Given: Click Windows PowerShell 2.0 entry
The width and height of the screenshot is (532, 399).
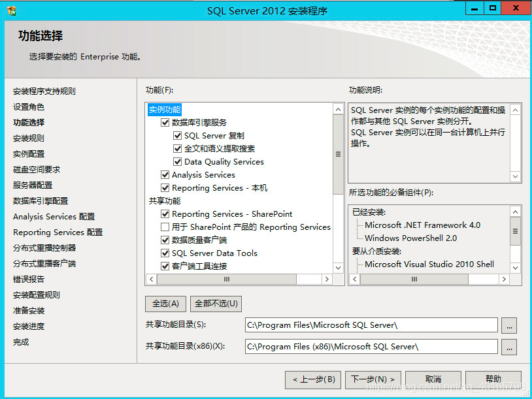Looking at the screenshot, I should pos(411,238).
